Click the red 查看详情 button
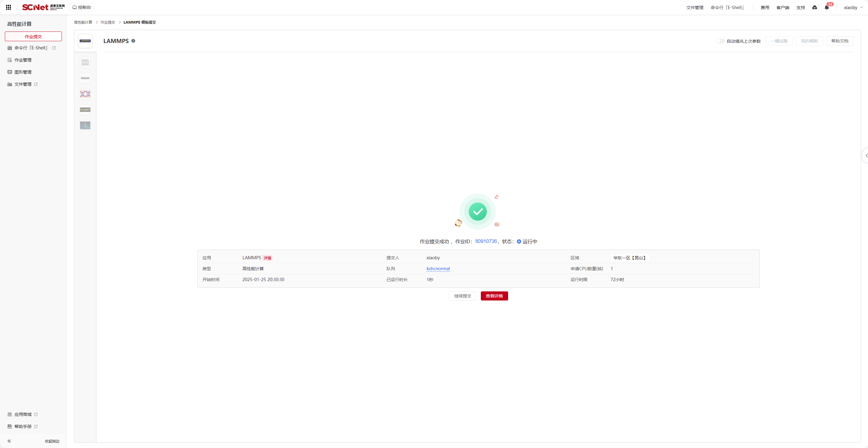The width and height of the screenshot is (868, 448). pos(494,296)
